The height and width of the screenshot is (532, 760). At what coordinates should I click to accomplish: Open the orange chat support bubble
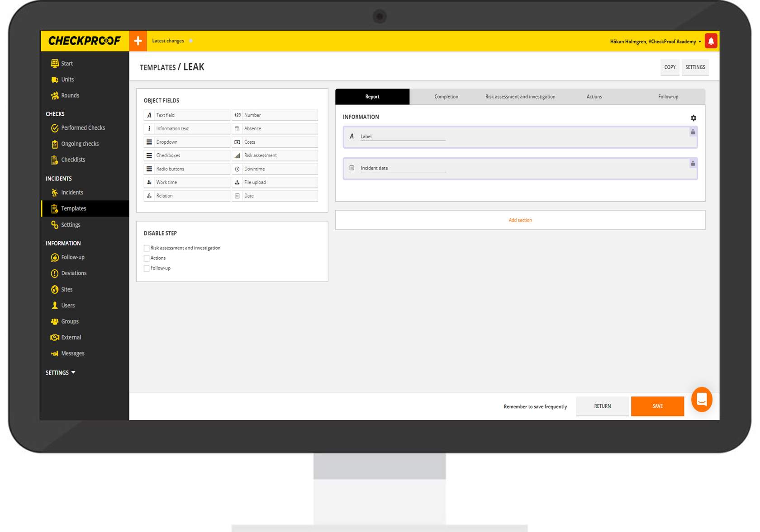coord(702,400)
